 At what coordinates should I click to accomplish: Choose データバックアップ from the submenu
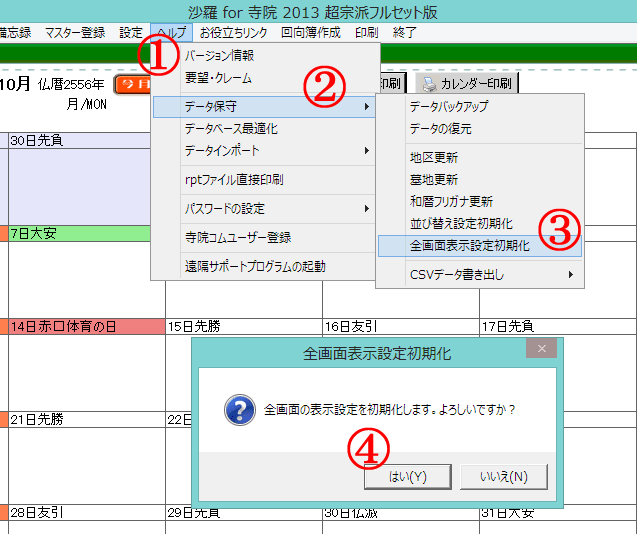(x=449, y=106)
